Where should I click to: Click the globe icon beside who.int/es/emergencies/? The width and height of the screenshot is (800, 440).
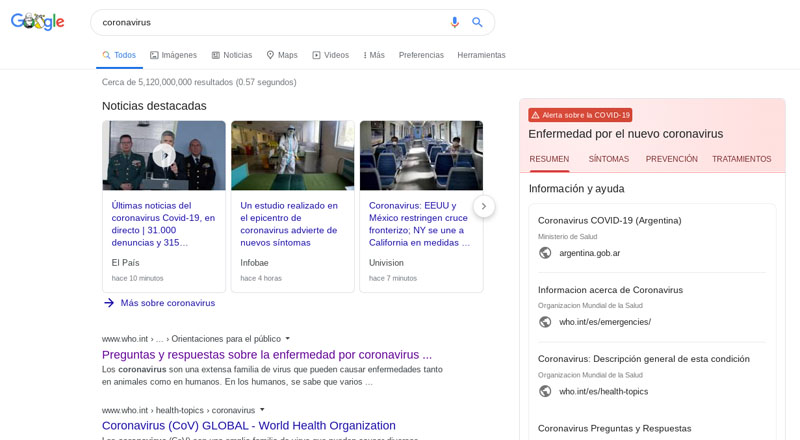[x=545, y=322]
